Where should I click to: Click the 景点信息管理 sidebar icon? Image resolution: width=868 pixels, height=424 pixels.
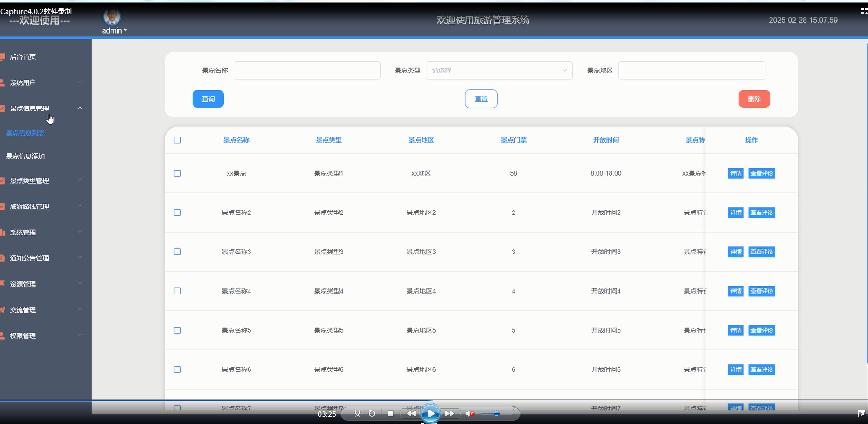tap(2, 109)
